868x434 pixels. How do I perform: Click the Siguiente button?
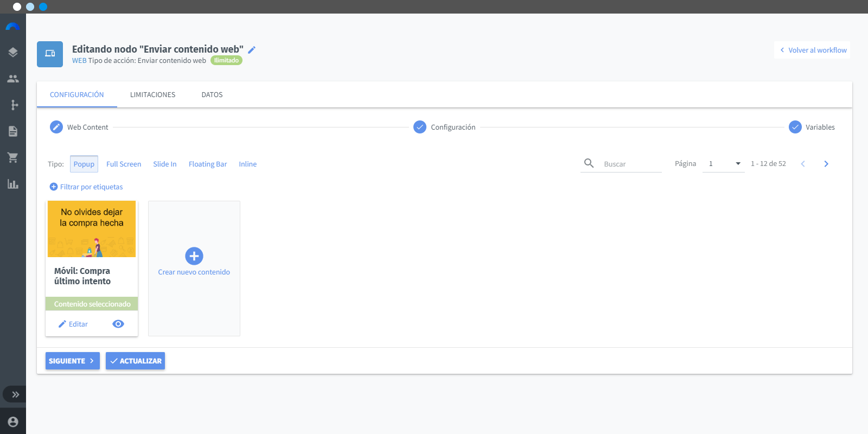(73, 361)
